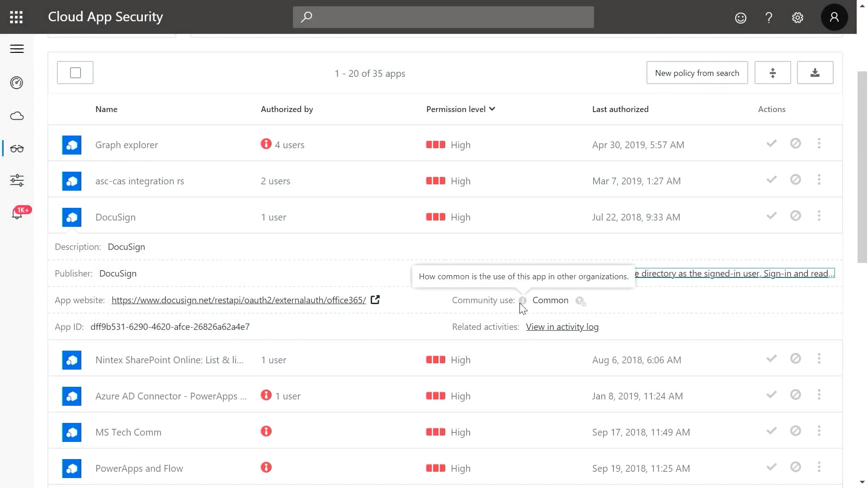The height and width of the screenshot is (488, 868).
Task: Open the cloud discovery panel icon
Action: click(16, 116)
